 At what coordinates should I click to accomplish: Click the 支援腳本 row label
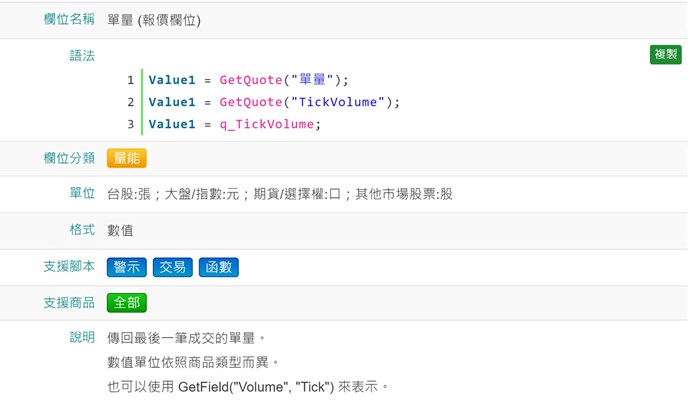[69, 267]
